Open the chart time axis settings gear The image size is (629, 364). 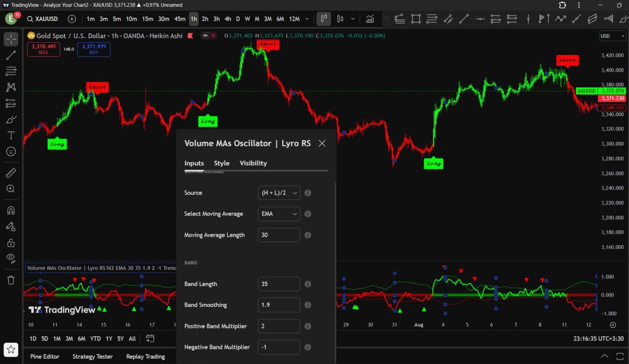tap(612, 325)
